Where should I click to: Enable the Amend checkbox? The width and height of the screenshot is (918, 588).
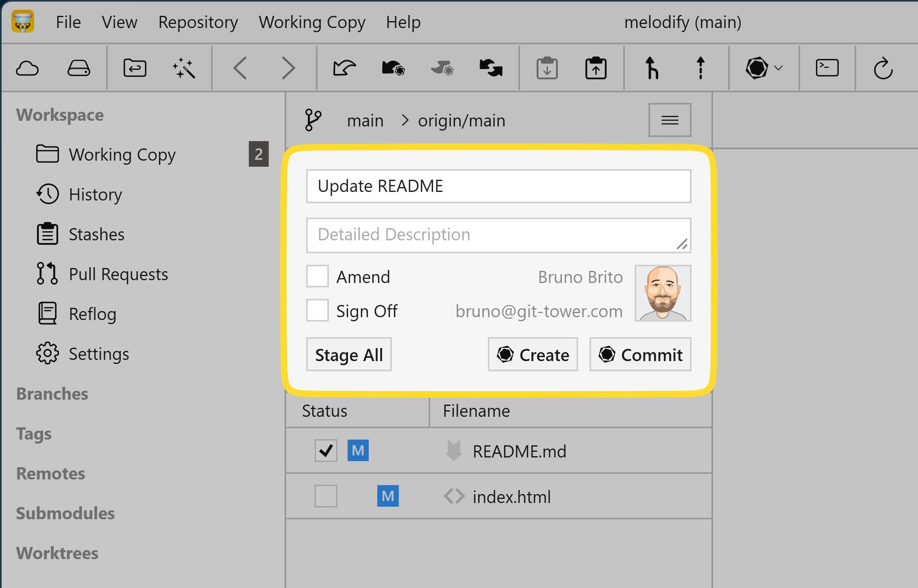[x=318, y=277]
